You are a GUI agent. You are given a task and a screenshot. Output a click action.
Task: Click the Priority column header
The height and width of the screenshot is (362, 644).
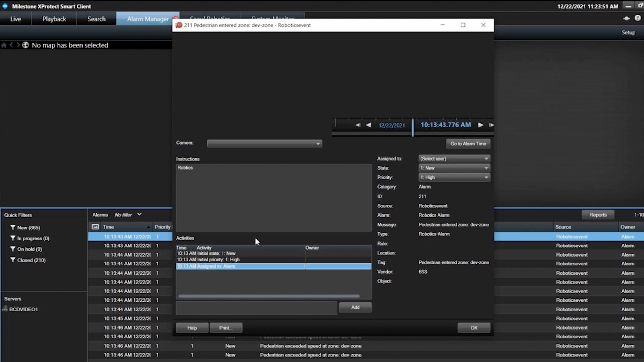(x=163, y=227)
